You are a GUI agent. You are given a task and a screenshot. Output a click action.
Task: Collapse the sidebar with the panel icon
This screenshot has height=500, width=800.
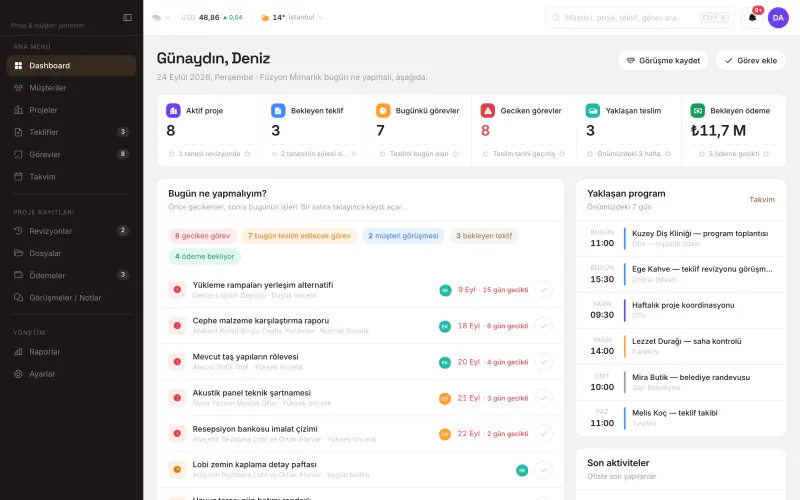(x=128, y=17)
